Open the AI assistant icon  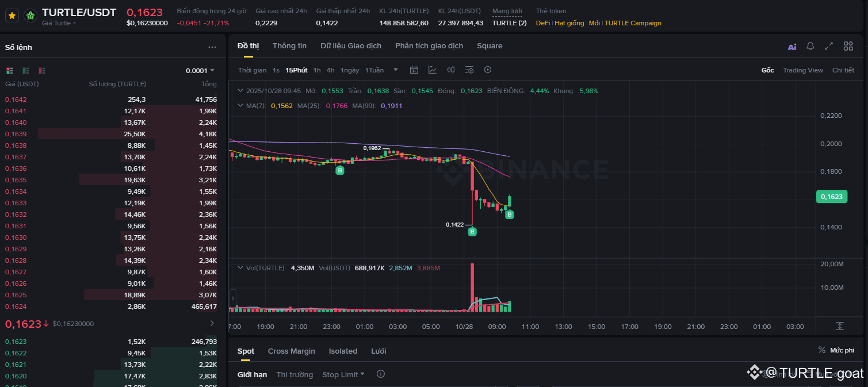(792, 47)
